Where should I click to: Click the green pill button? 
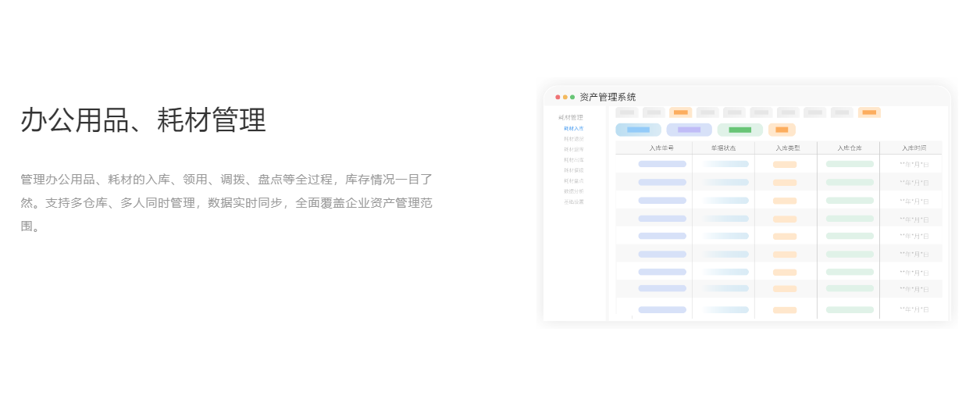tap(739, 130)
